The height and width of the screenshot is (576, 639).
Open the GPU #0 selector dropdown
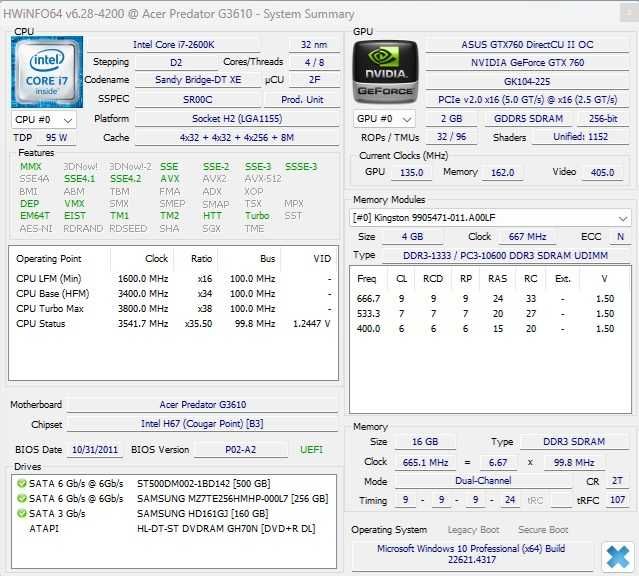coord(384,119)
